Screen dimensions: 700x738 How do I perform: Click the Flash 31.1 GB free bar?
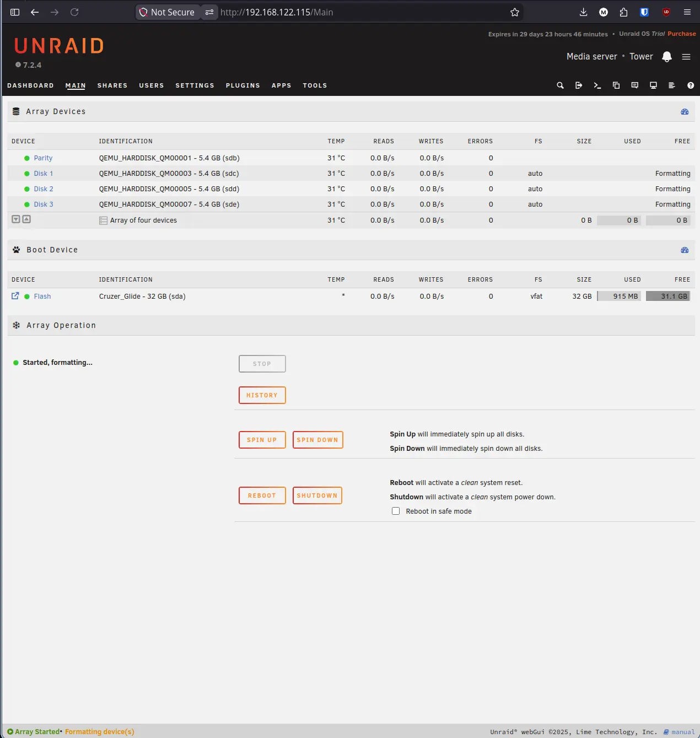point(668,297)
